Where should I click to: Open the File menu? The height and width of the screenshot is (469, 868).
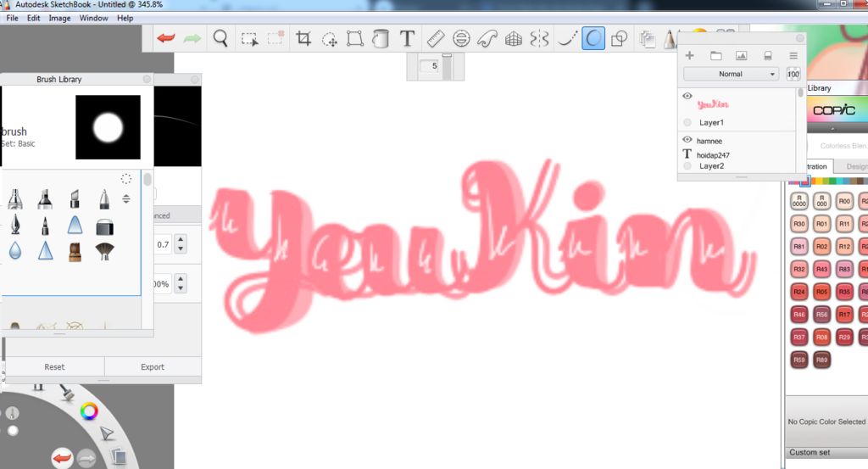point(12,18)
